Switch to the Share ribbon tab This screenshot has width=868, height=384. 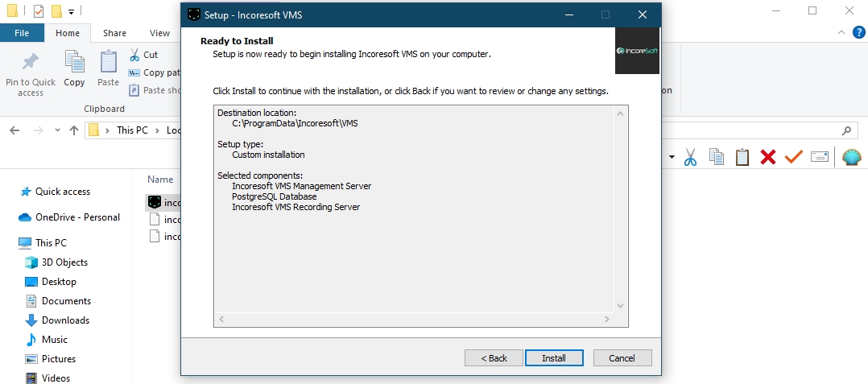click(x=114, y=33)
